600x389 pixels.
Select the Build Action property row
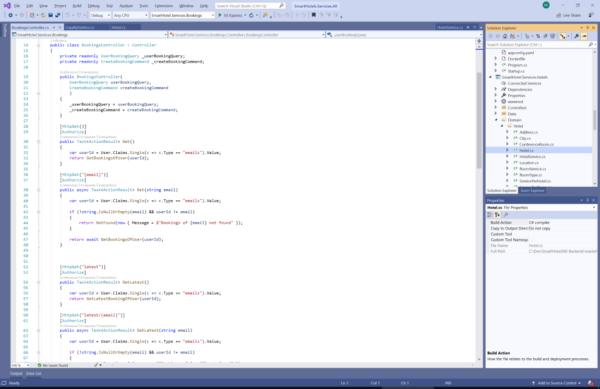pos(541,222)
